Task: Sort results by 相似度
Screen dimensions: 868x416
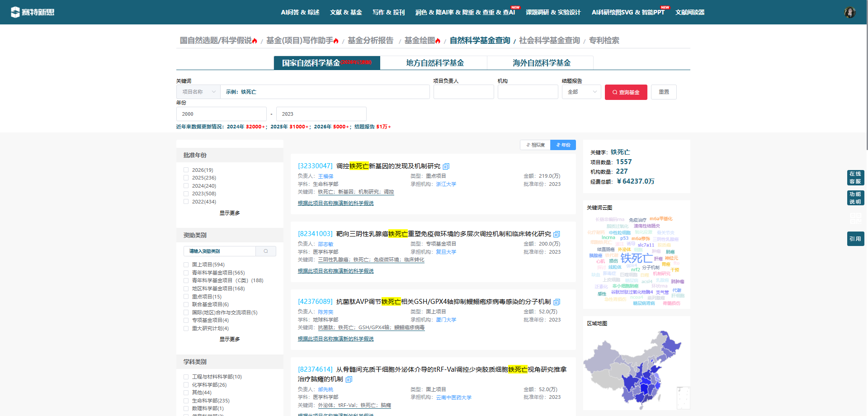Action: click(x=535, y=145)
